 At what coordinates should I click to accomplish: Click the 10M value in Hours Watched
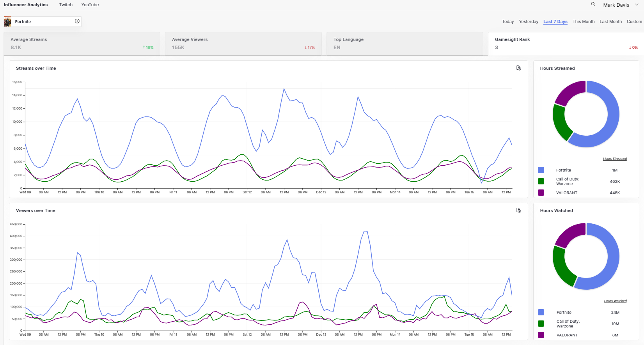(x=615, y=324)
